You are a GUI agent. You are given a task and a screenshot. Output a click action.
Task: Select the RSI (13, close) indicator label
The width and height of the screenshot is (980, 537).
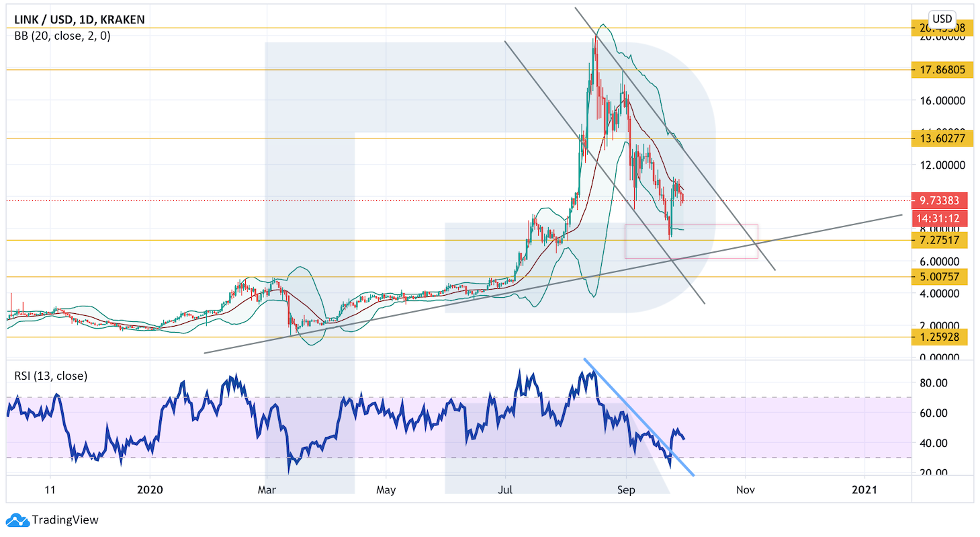[50, 376]
